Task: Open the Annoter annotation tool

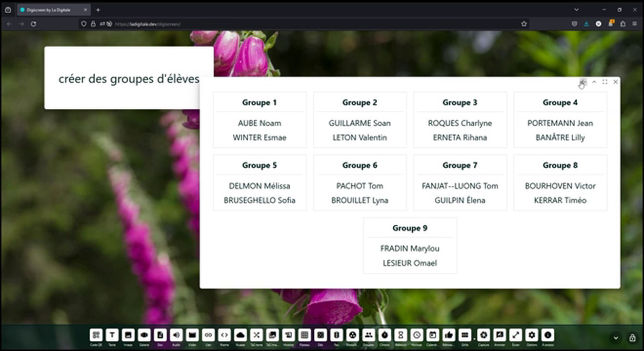Action: (x=500, y=335)
